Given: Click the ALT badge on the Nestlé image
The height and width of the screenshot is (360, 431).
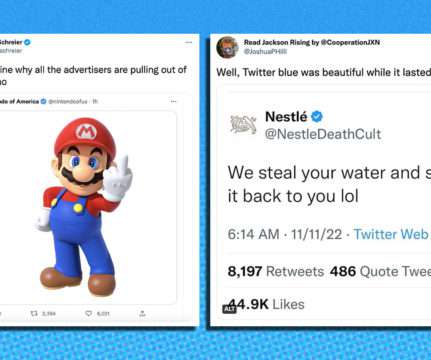Looking at the screenshot, I should pos(229,309).
